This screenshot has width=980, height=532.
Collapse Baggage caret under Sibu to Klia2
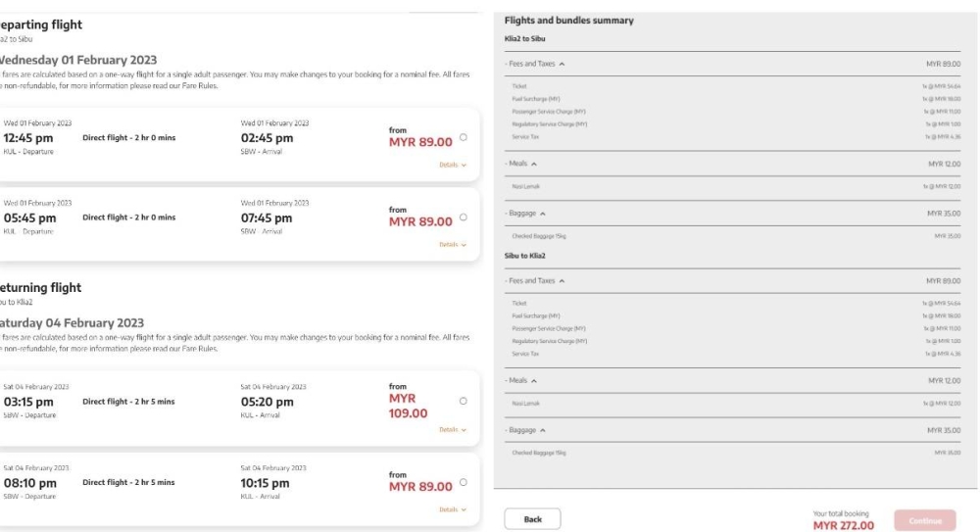(545, 430)
